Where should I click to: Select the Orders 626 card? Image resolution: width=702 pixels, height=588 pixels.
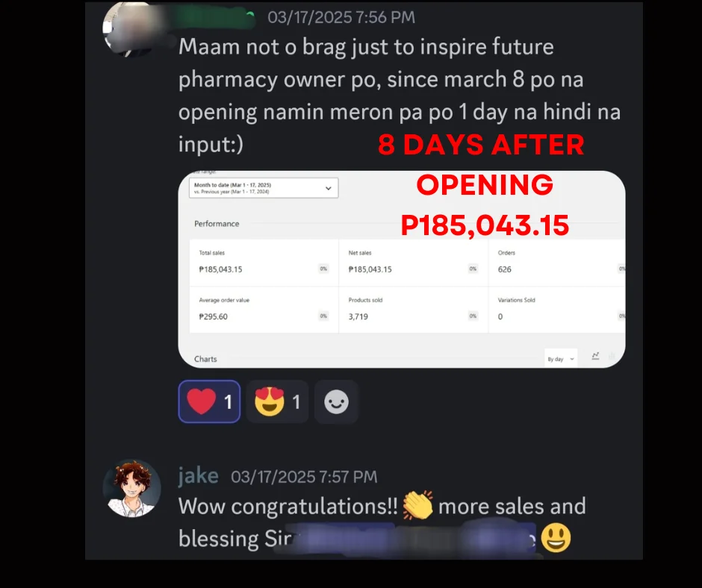click(x=556, y=263)
